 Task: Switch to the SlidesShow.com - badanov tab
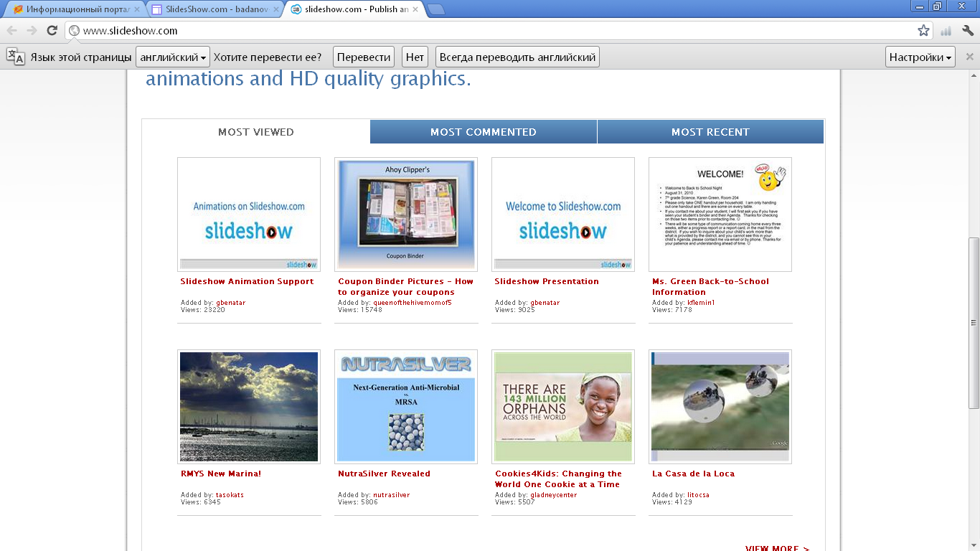215,10
